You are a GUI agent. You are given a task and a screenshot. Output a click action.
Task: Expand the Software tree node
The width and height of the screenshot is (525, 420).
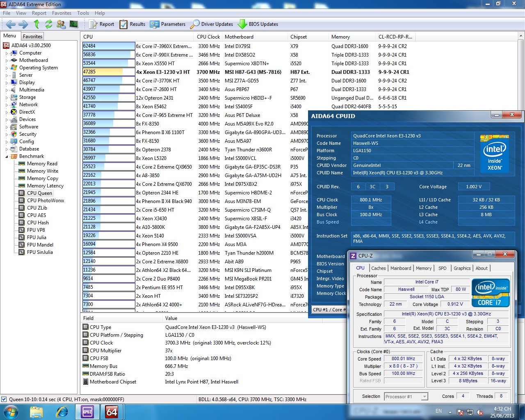click(7, 127)
